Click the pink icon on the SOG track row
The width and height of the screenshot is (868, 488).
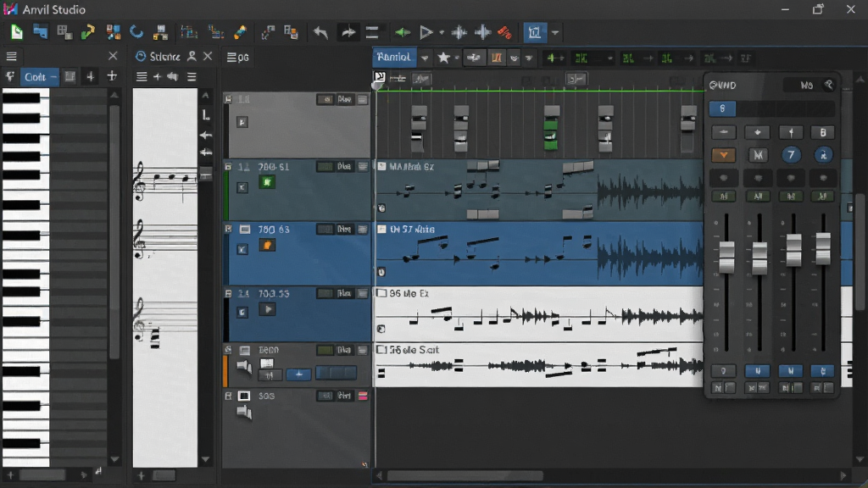click(x=363, y=396)
